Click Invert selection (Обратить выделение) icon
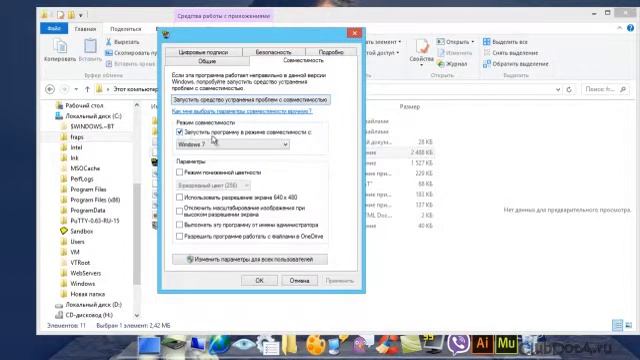This screenshot has width=640, height=360. [487, 64]
